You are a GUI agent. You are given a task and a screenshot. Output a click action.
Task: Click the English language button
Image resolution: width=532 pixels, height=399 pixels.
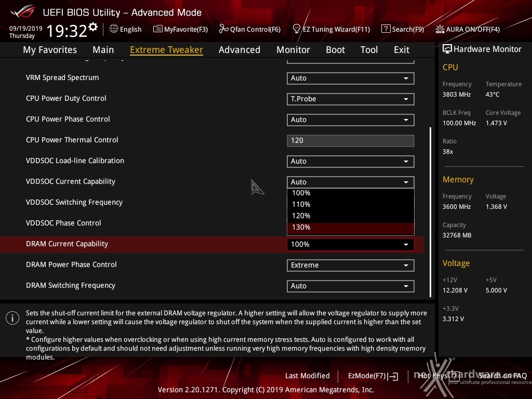tap(130, 29)
